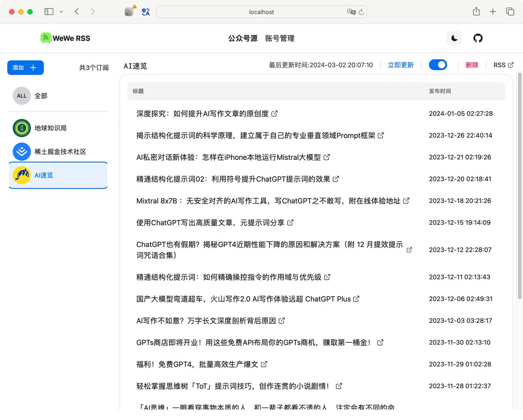Click the localhost address bar
This screenshot has height=420, width=523.
pyautogui.click(x=261, y=12)
